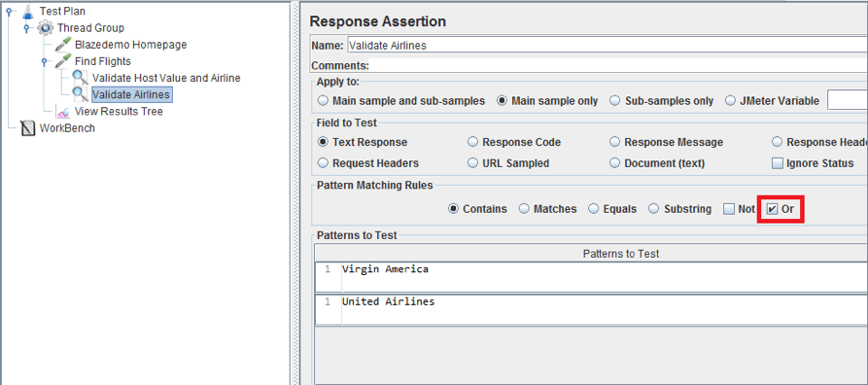
Task: Select Request Headers radio button
Action: 323,163
